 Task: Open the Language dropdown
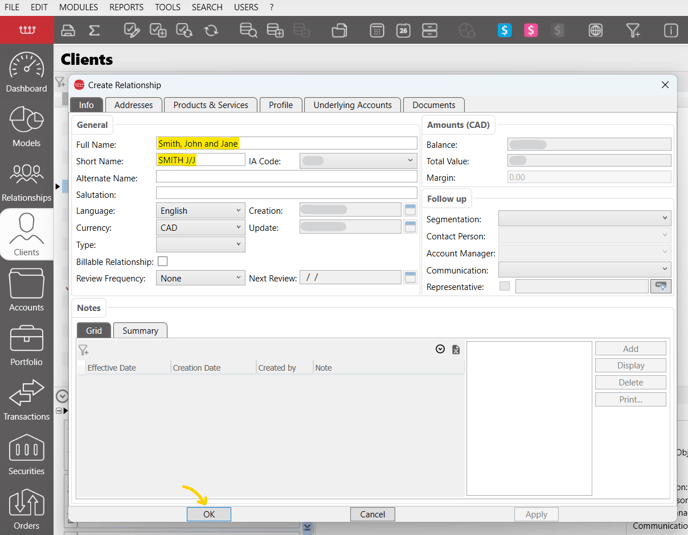pos(200,211)
